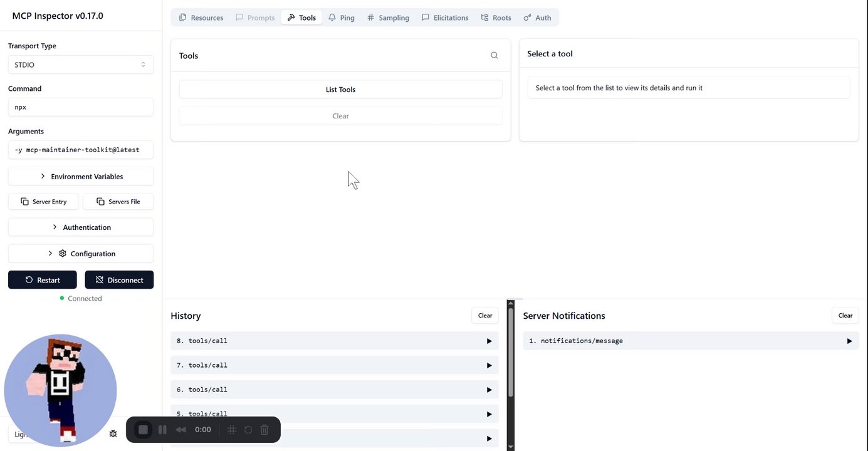Stop recording with the square stop button
The height and width of the screenshot is (451, 868).
143,430
